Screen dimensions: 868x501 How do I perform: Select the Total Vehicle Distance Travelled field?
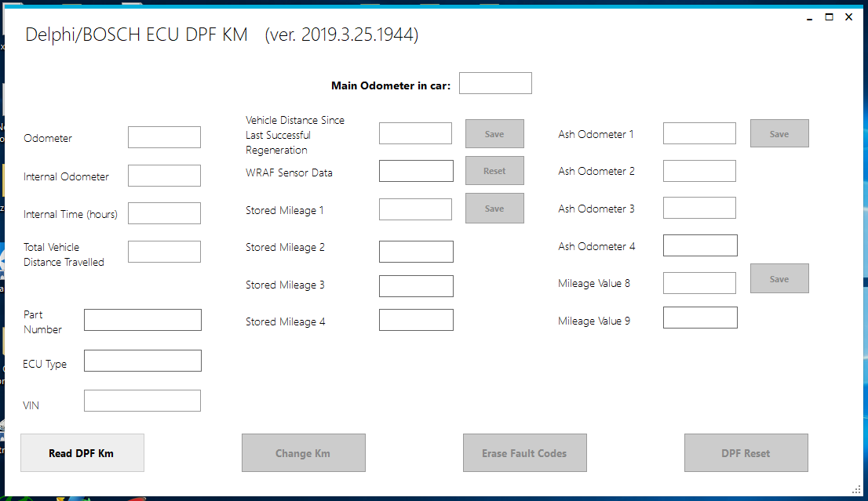[x=164, y=252]
